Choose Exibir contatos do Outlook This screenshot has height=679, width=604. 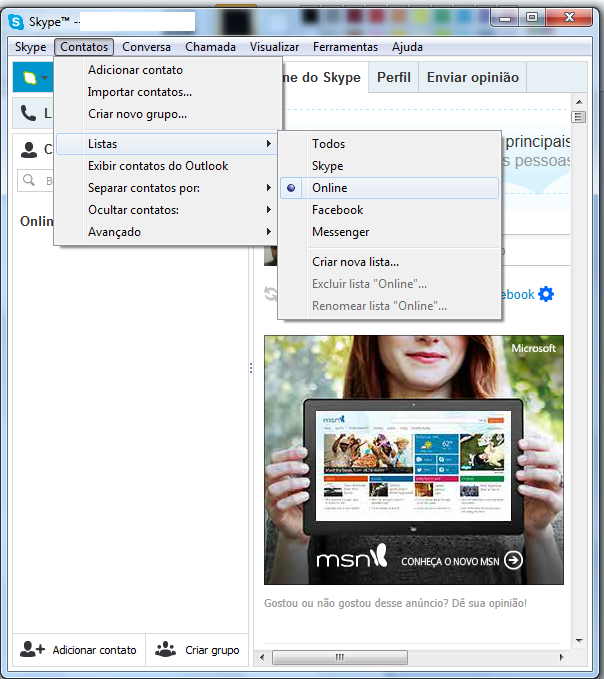pos(167,166)
